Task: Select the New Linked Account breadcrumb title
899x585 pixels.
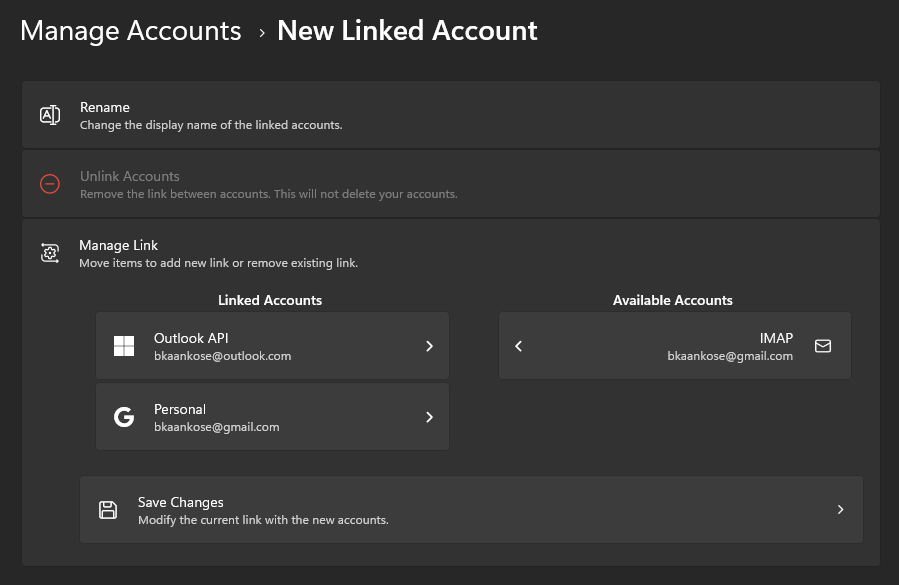Action: (x=406, y=30)
